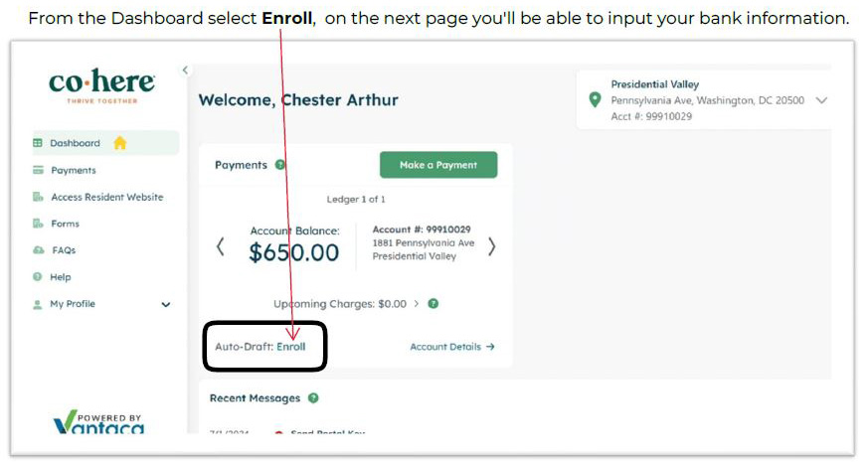
Task: Click the Payments card icon in sidebar
Action: coord(38,170)
